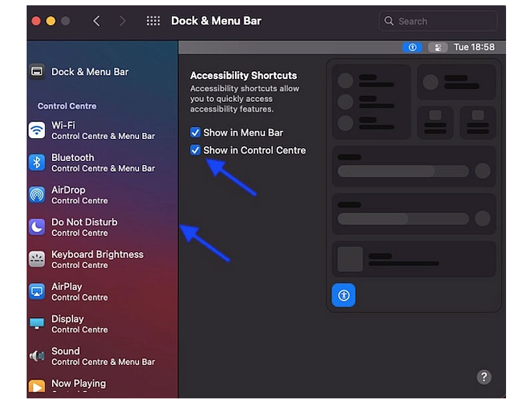Click the forward chevron arrow
Viewport: 532px width, 399px height.
(123, 21)
